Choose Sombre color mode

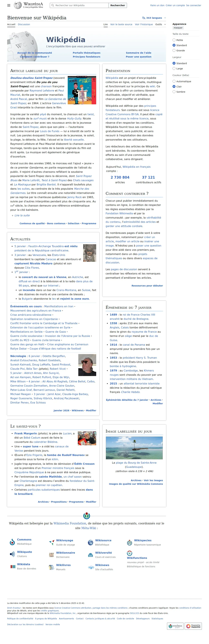[174, 92]
